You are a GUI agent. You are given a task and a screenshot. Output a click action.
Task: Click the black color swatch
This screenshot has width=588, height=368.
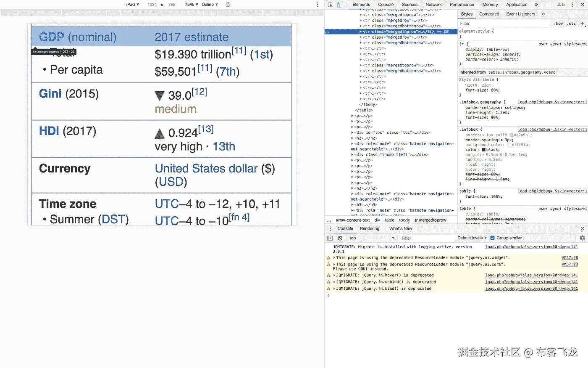click(484, 150)
